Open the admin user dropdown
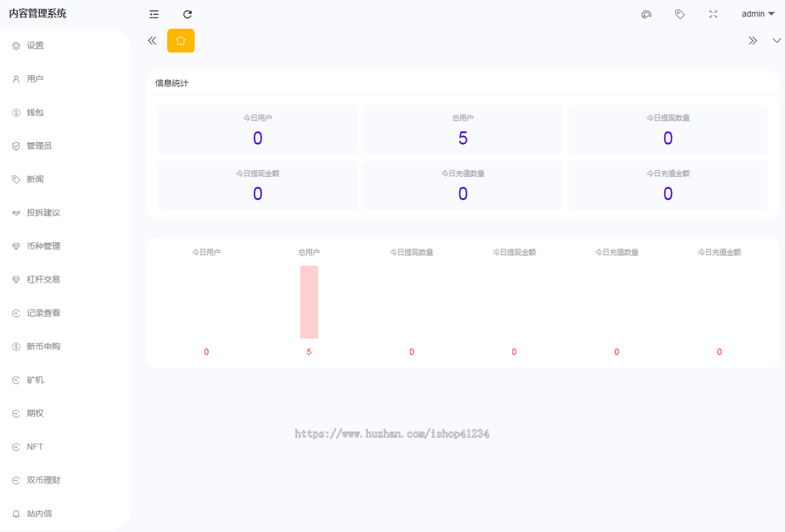785x532 pixels. coord(758,14)
